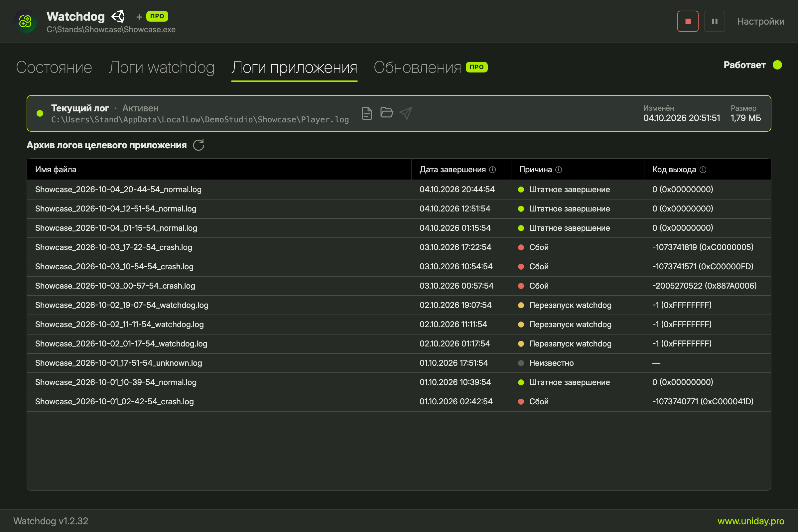Select Showcase_2026-10-04_20-44-54_normal.log row
Screen dimensions: 798x532
click(399, 189)
